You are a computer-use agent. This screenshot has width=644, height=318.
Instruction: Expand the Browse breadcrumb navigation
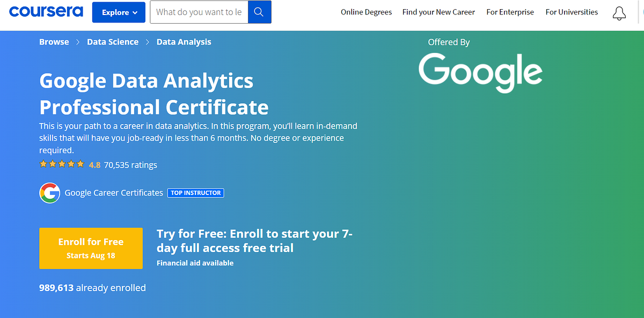click(x=54, y=41)
